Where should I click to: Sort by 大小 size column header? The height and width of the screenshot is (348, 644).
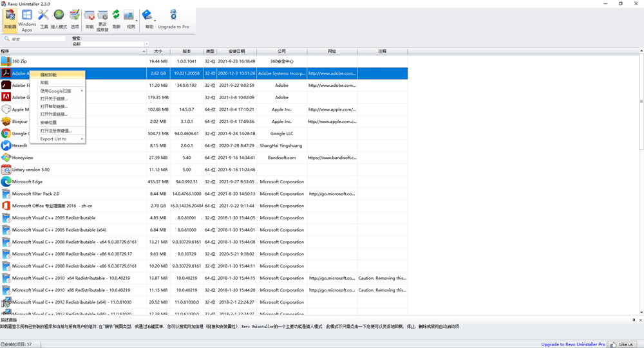coord(158,51)
